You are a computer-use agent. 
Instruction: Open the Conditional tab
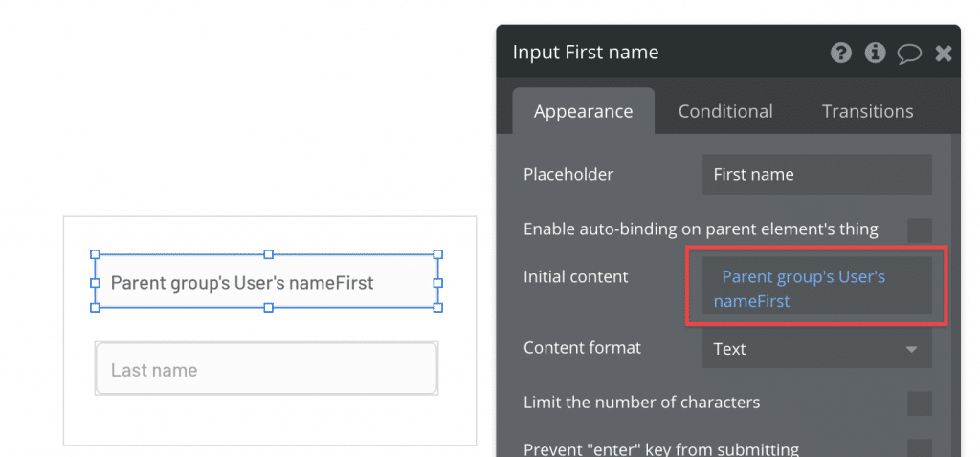(725, 111)
